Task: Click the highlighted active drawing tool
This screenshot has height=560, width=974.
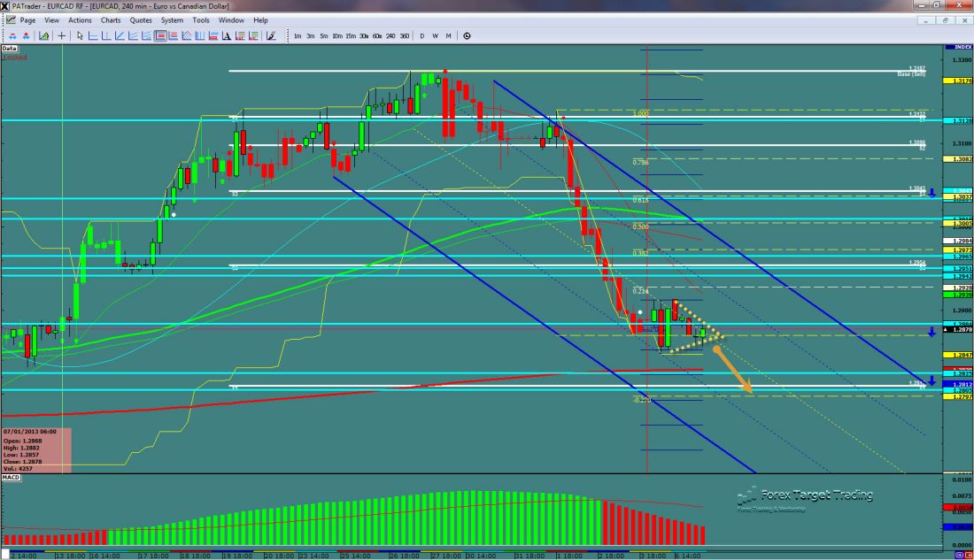Action: coord(161,35)
